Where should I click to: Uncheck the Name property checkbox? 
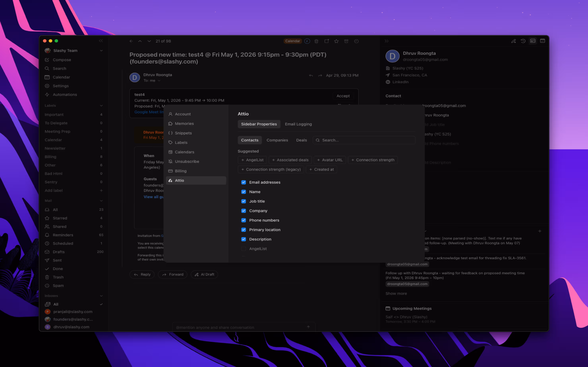(x=244, y=192)
